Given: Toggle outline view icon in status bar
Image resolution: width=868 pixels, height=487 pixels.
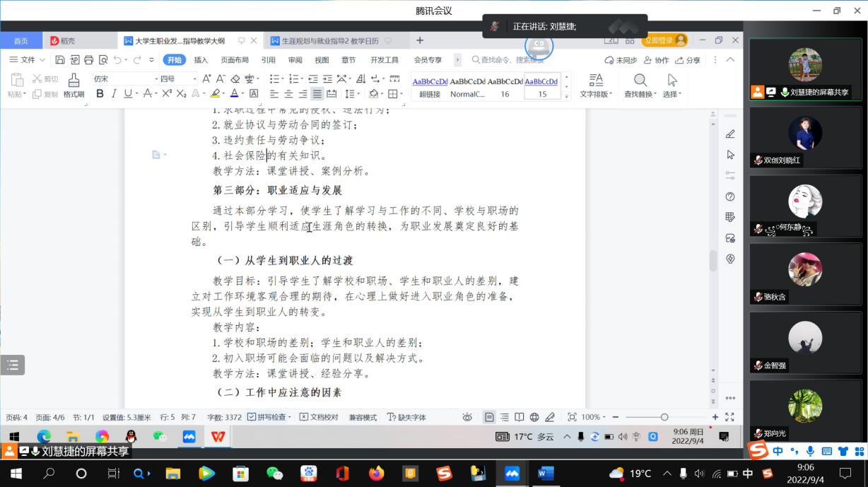Looking at the screenshot, I should [505, 417].
